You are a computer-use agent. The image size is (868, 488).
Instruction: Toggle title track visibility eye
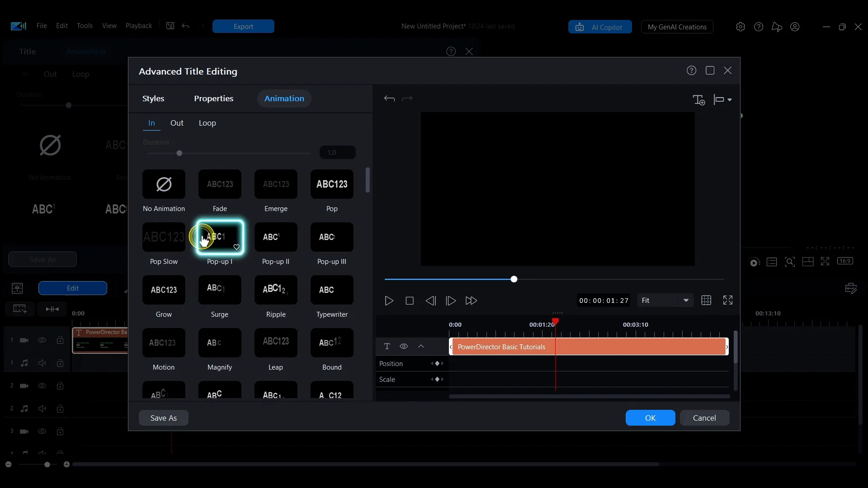coord(404,347)
